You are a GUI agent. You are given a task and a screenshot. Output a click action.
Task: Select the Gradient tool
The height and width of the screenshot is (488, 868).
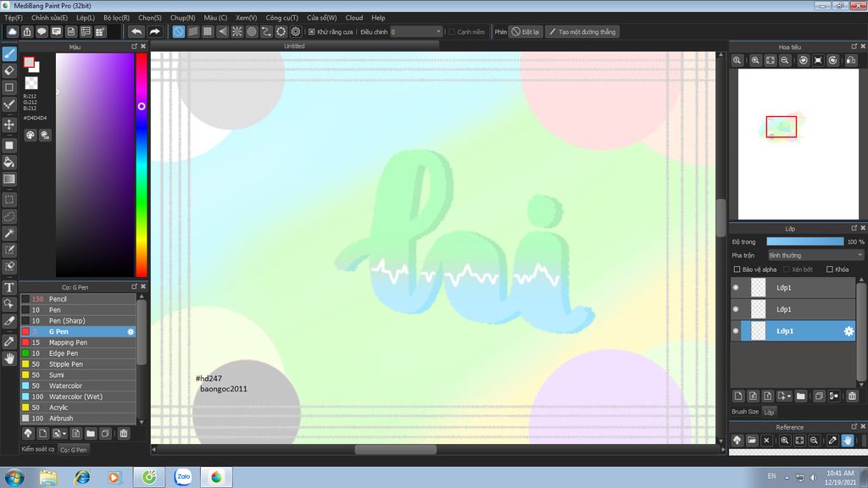click(9, 179)
